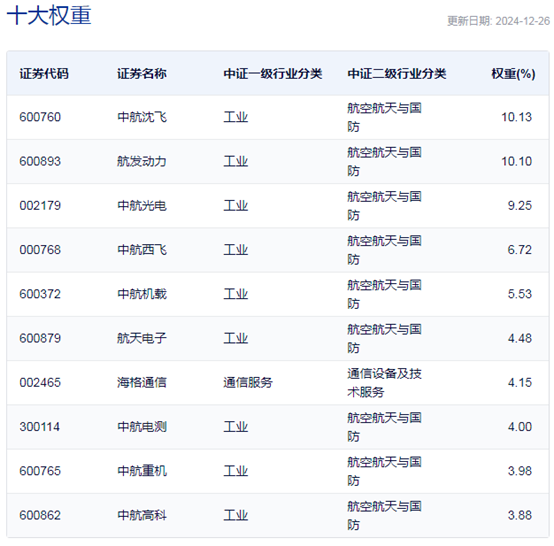Select stock name 中航西飞
Screen dimensions: 554x546
(142, 249)
